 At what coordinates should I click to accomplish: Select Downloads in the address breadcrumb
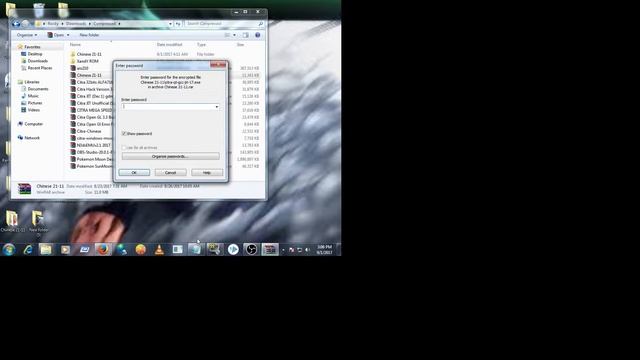[76, 24]
